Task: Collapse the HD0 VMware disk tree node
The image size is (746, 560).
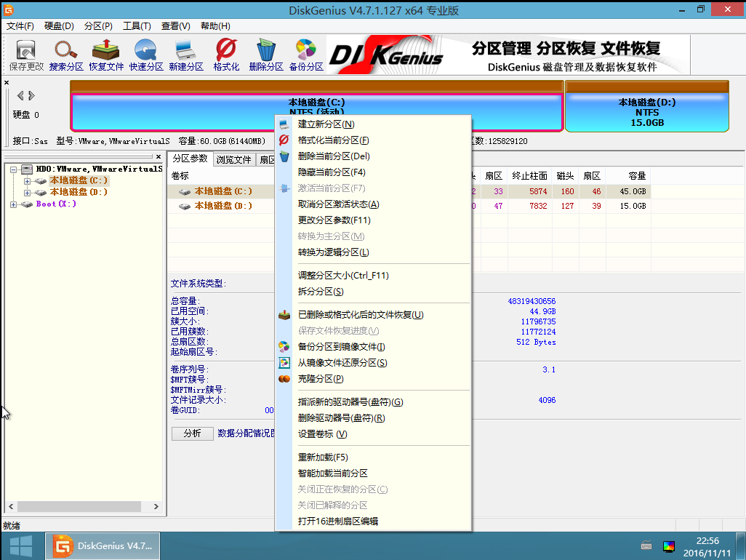Action: click(13, 169)
